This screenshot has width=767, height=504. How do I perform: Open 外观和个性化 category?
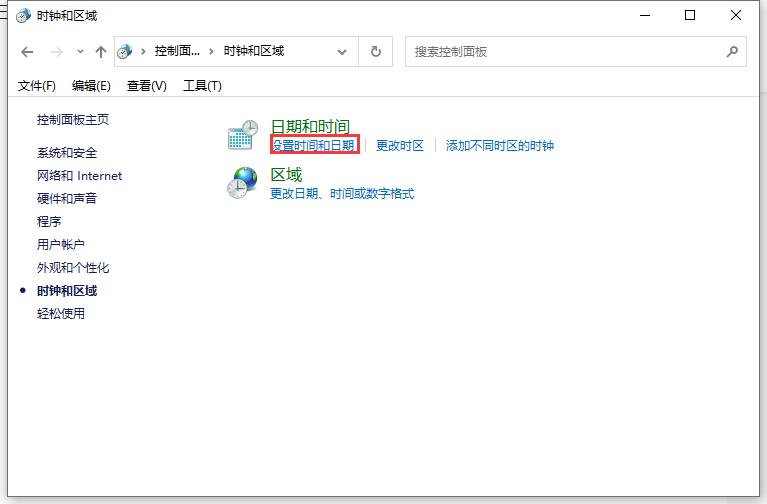click(x=73, y=268)
